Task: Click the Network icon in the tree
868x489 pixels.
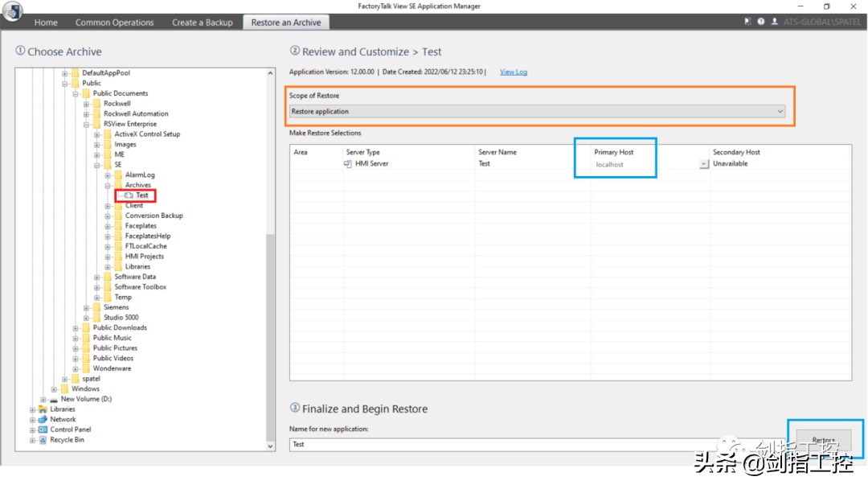Action: (43, 419)
